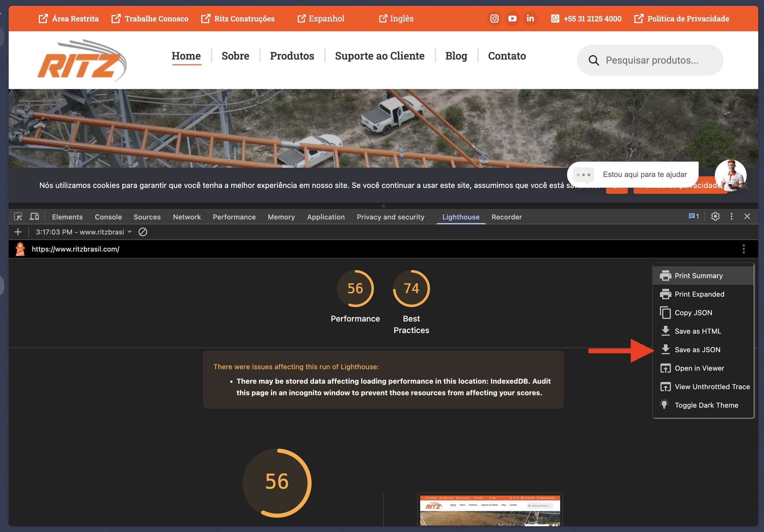Click the Performance score gauge 56
The width and height of the screenshot is (764, 532).
point(355,289)
